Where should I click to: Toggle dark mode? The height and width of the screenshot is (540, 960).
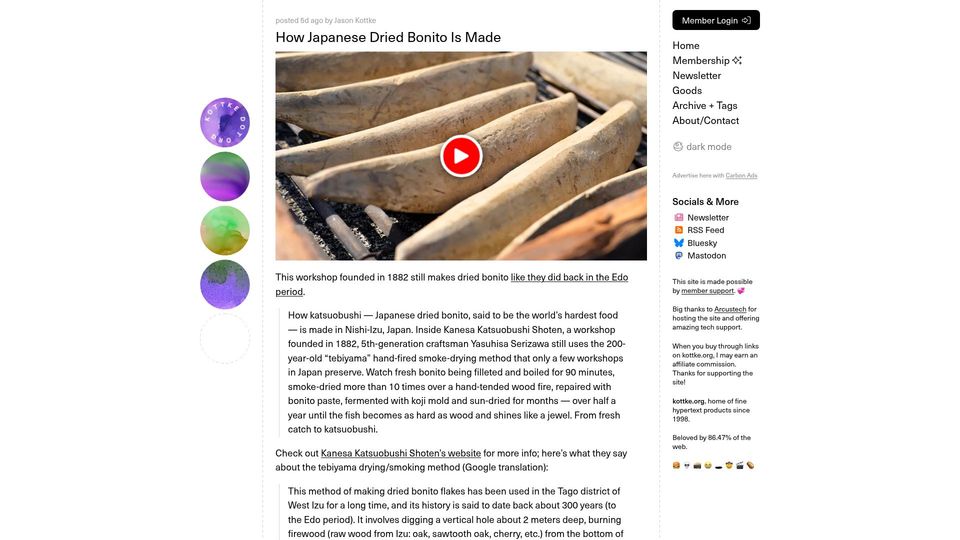(702, 146)
